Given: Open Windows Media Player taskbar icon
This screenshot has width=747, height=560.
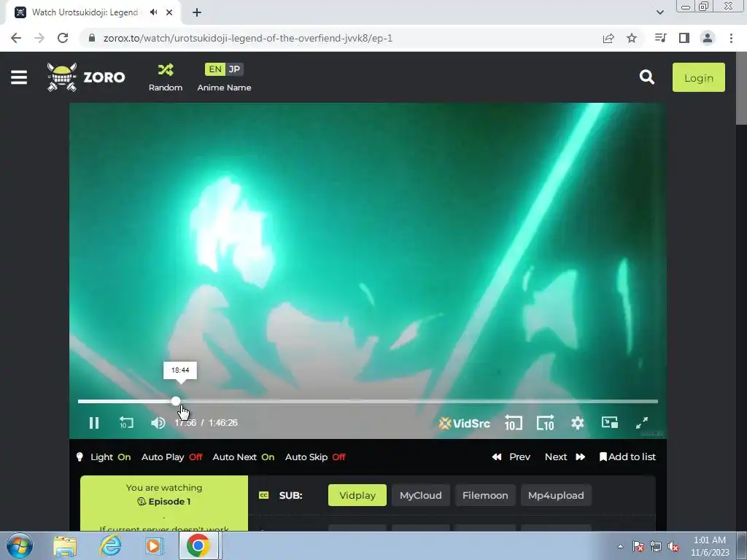Looking at the screenshot, I should [x=153, y=545].
